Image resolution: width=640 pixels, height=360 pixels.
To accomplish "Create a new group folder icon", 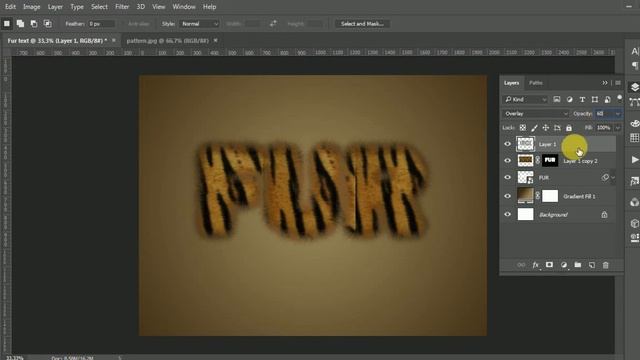I will pos(578,265).
